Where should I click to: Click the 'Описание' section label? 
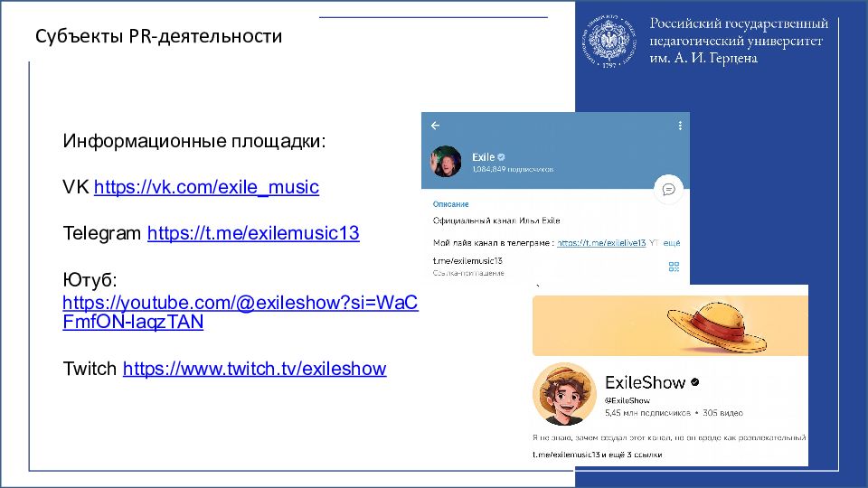click(450, 204)
